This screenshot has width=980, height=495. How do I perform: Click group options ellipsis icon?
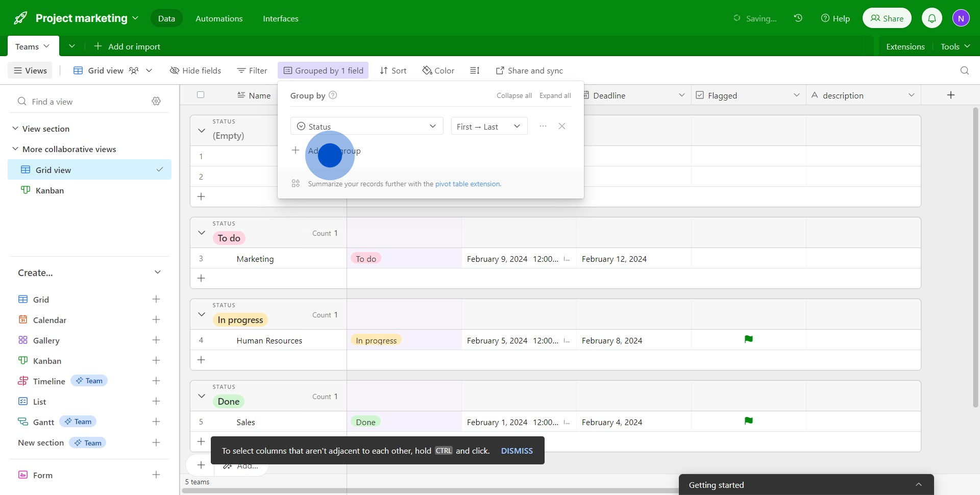click(x=543, y=126)
